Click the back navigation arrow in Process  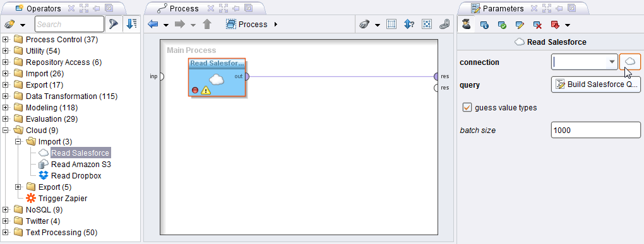pos(153,25)
